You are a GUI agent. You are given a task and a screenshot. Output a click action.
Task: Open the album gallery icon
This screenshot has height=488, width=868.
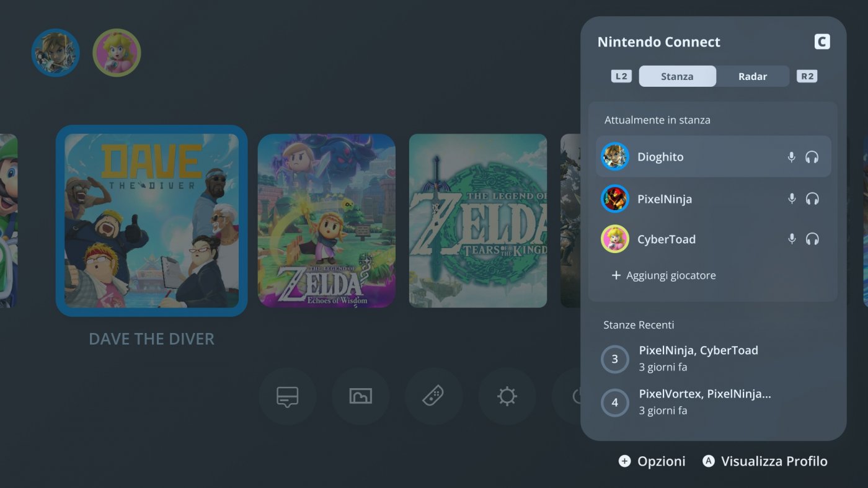361,396
